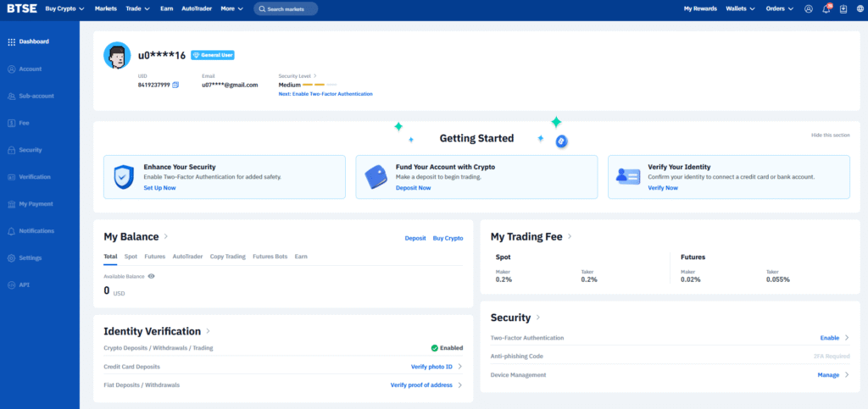Image resolution: width=868 pixels, height=409 pixels.
Task: Click Manage for Device Management
Action: point(829,375)
